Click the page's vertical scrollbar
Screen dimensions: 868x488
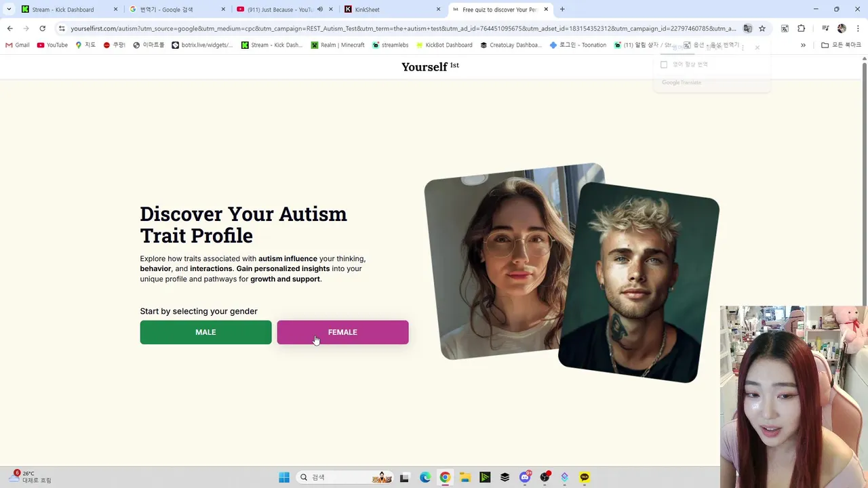864,183
